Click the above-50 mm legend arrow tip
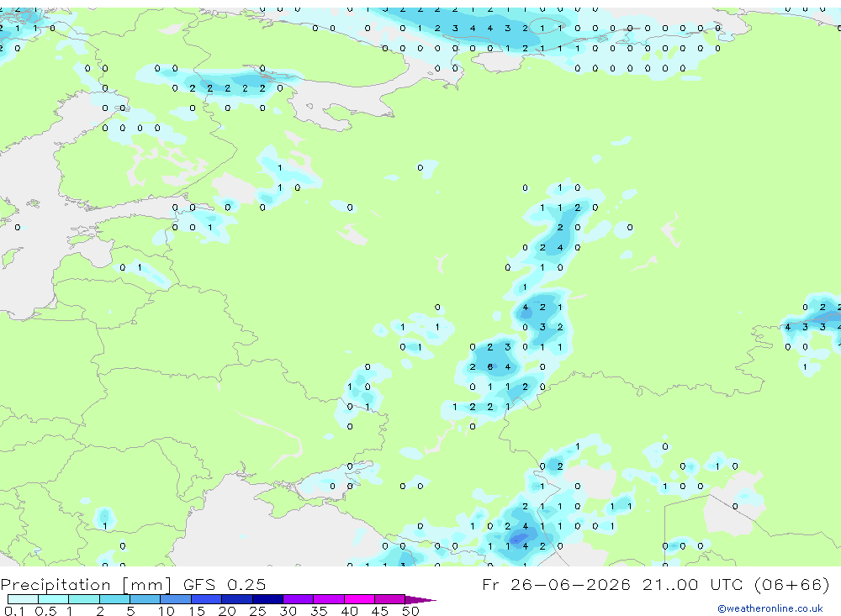The image size is (841, 616). point(421,599)
